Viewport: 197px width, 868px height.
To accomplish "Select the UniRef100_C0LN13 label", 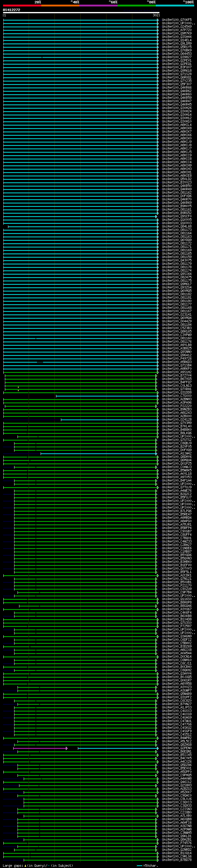I will point(177,386).
